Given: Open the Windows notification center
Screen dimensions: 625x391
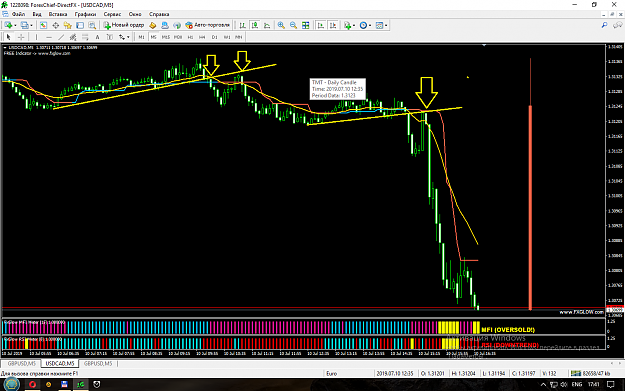Looking at the screenshot, I should pos(610,385).
